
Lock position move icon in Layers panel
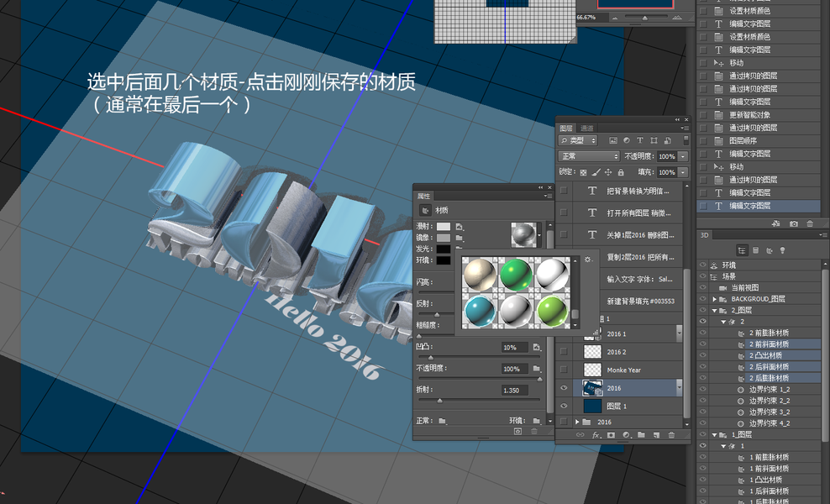608,172
